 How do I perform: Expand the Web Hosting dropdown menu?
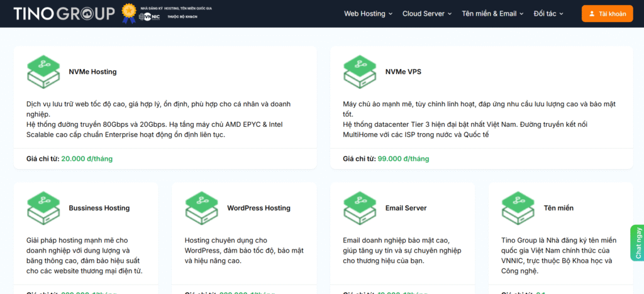click(368, 13)
